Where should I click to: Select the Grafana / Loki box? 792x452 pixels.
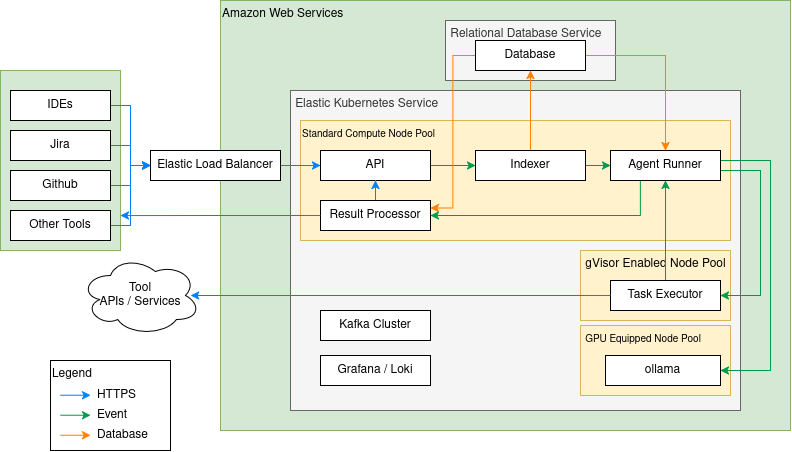click(375, 370)
